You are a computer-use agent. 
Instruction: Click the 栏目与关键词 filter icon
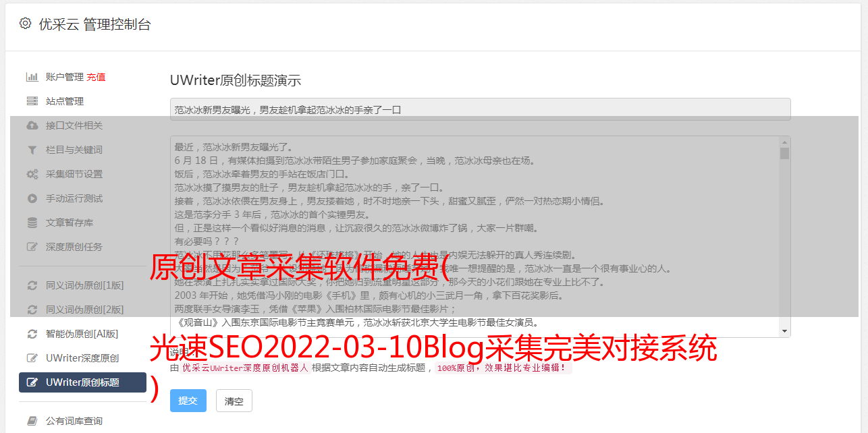click(x=32, y=150)
